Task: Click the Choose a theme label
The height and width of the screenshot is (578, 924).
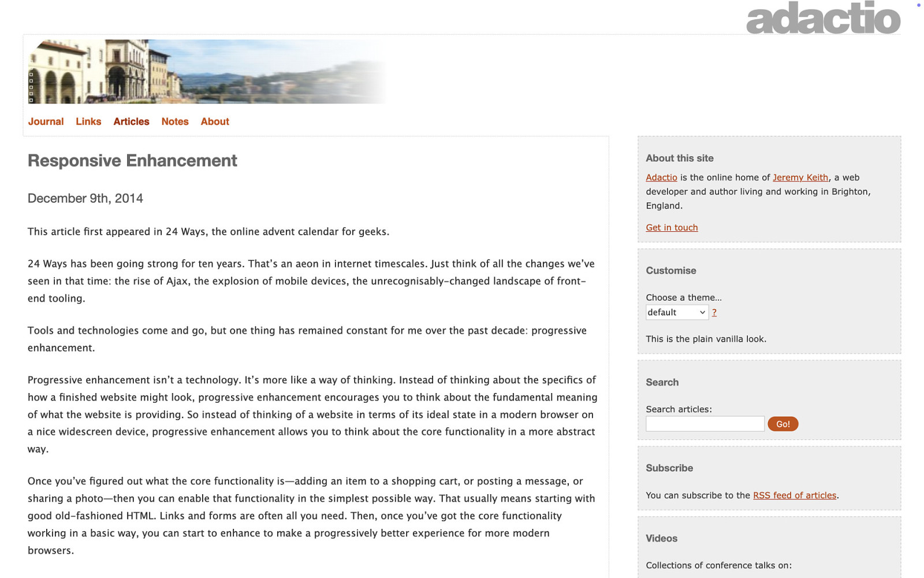Action: (684, 298)
